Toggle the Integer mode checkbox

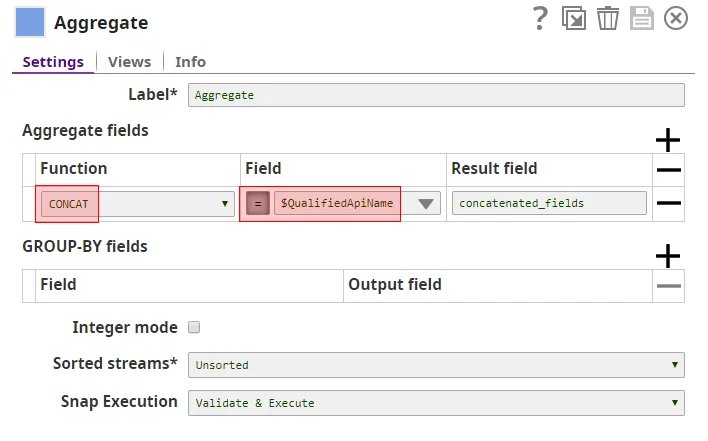point(195,327)
